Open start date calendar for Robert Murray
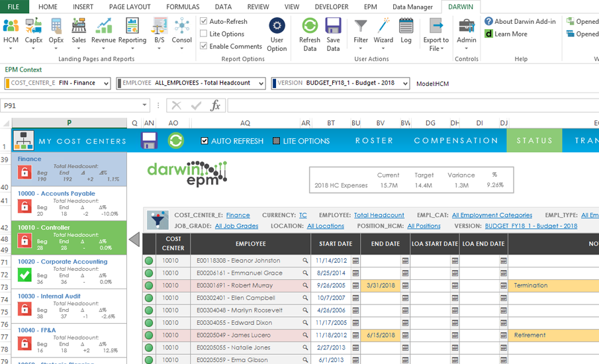This screenshot has height=364, width=599. (355, 285)
